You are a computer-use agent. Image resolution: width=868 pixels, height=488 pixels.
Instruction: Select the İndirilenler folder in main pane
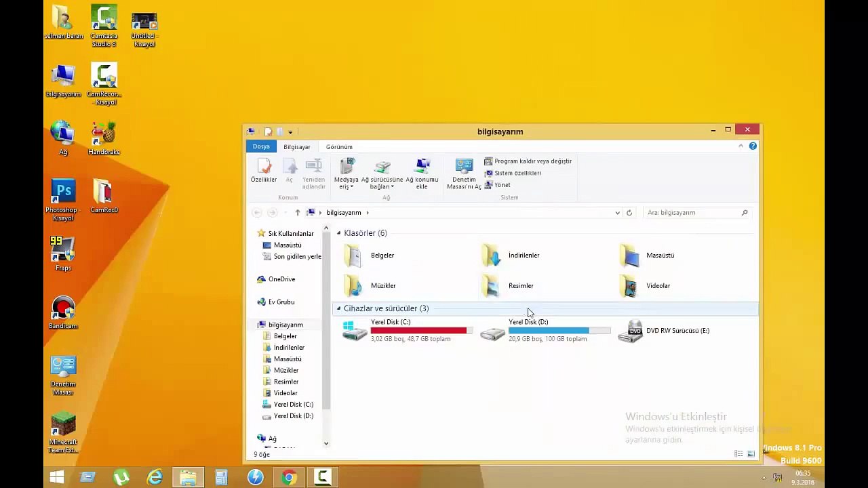510,256
